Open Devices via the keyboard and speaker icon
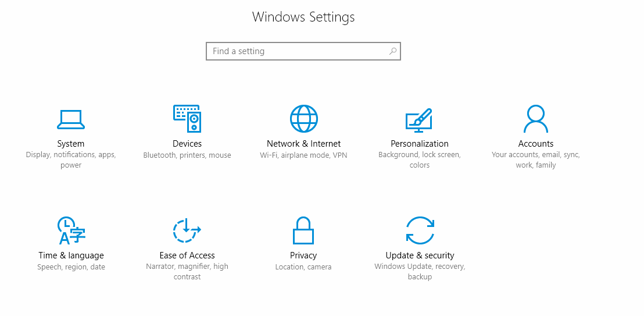The height and width of the screenshot is (316, 644). 187,119
